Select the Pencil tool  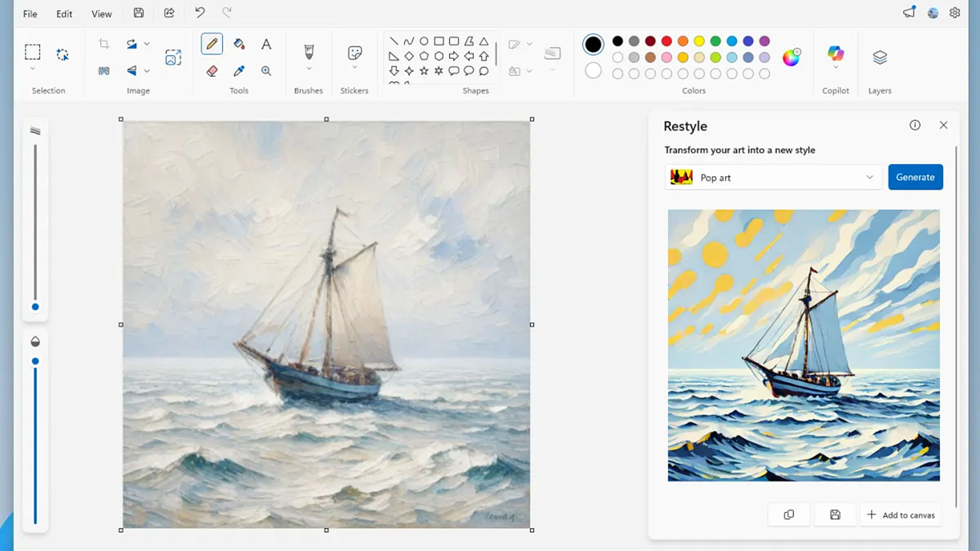[212, 44]
